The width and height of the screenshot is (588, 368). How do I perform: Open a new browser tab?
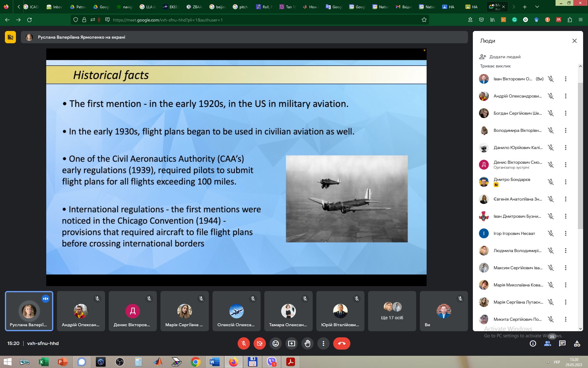tap(525, 7)
